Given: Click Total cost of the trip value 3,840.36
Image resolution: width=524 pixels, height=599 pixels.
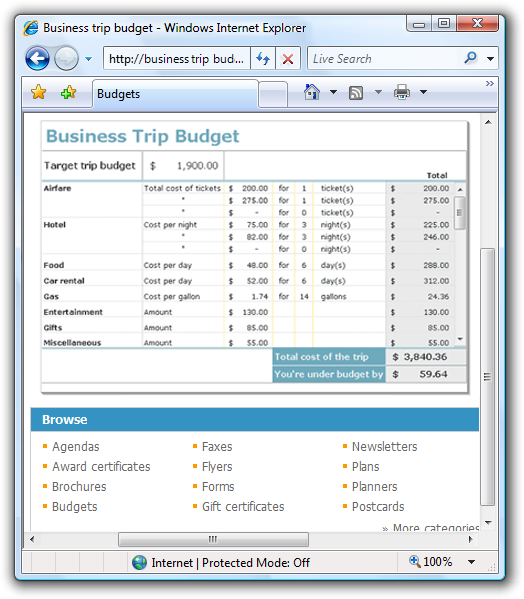Looking at the screenshot, I should pyautogui.click(x=425, y=357).
